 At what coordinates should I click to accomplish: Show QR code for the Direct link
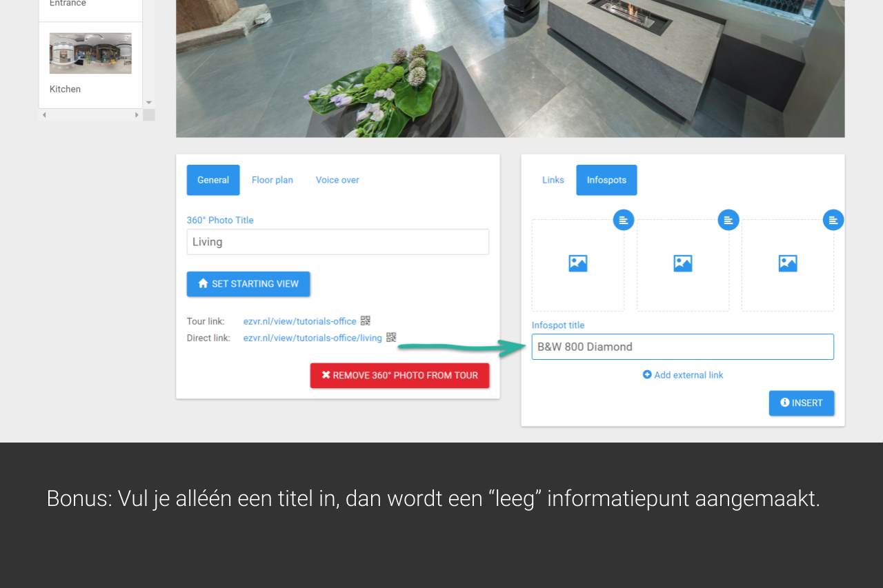(391, 337)
